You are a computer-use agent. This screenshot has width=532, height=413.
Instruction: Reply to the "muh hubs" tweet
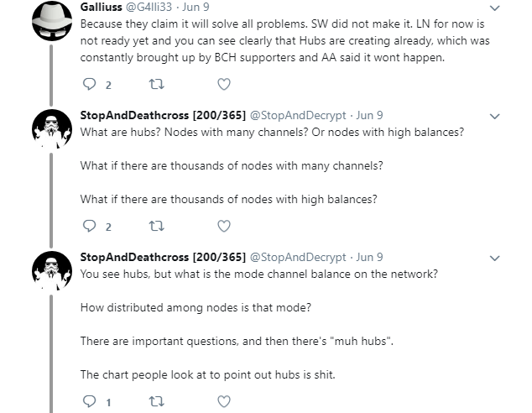click(91, 402)
